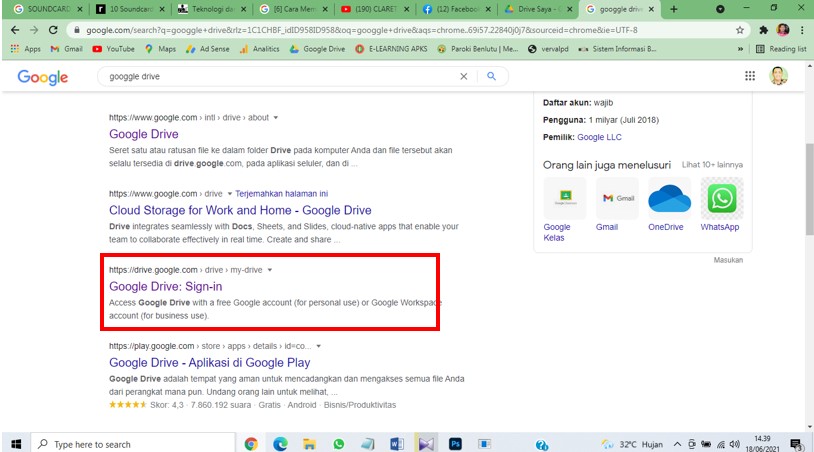Image resolution: width=814 pixels, height=452 pixels.
Task: Open the OneDrive related search thumbnail
Action: pyautogui.click(x=669, y=199)
